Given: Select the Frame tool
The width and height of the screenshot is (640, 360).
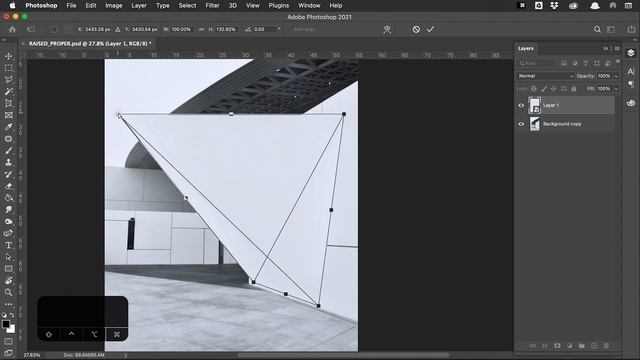Looking at the screenshot, I should 9,115.
